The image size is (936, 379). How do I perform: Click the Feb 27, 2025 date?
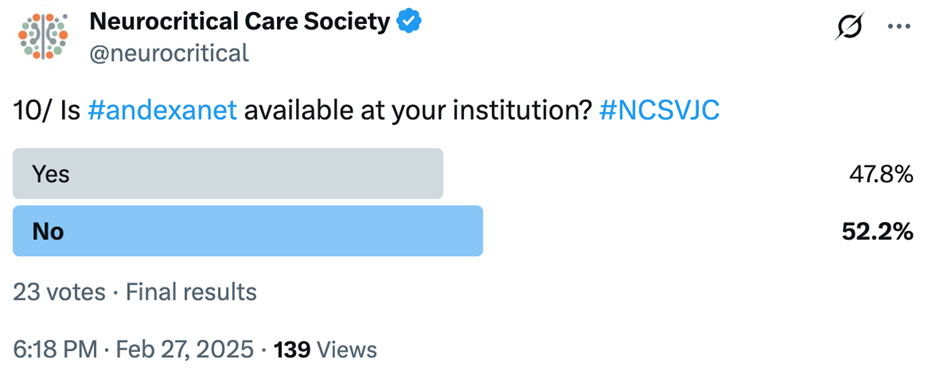(184, 350)
